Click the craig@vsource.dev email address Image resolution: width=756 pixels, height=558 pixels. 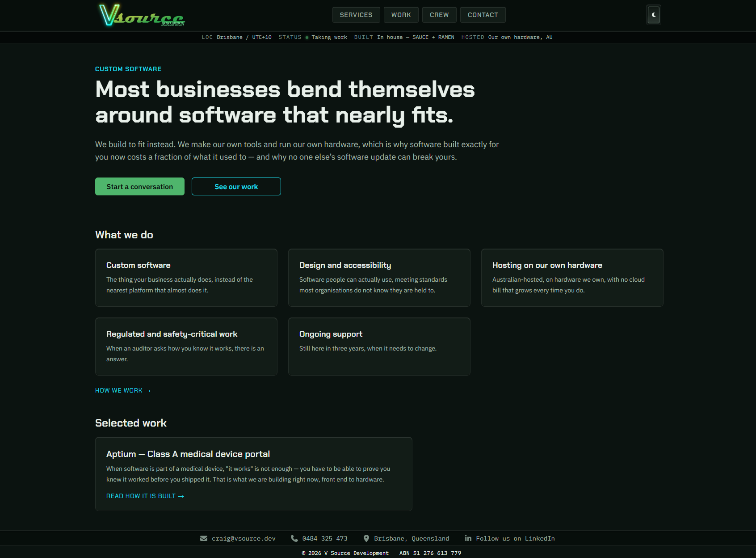click(x=244, y=538)
